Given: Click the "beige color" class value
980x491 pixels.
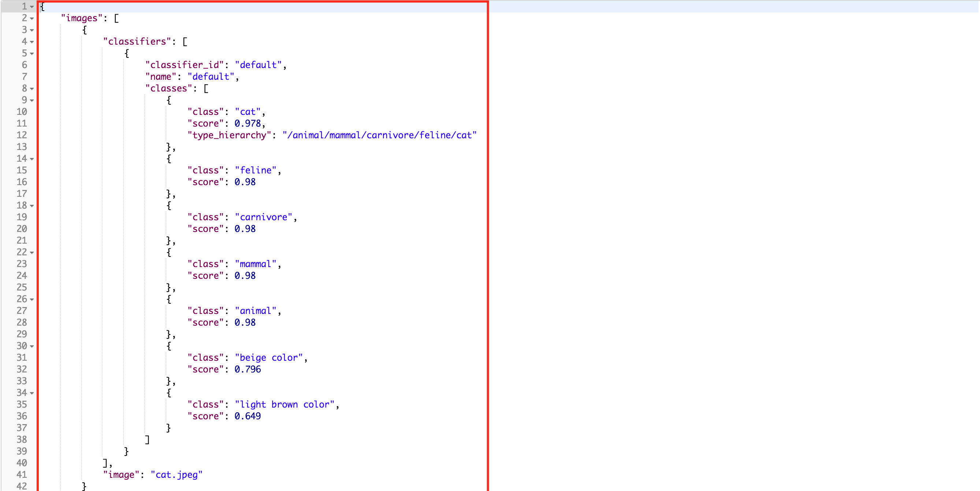Looking at the screenshot, I should pyautogui.click(x=269, y=357).
